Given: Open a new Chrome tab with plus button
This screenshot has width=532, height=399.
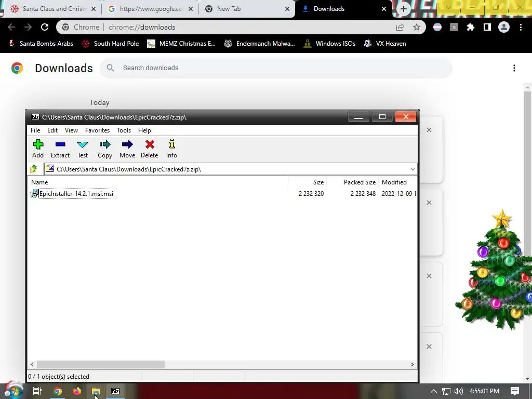Looking at the screenshot, I should point(403,9).
